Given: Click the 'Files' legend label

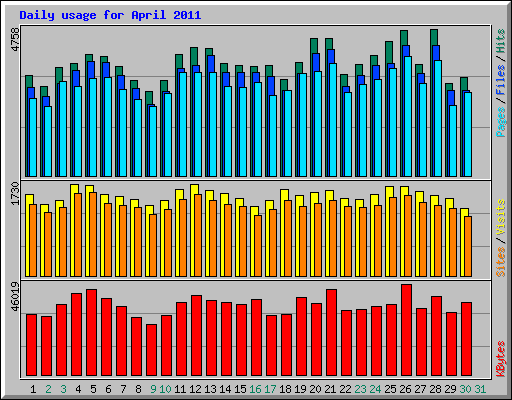Looking at the screenshot, I should pyautogui.click(x=500, y=80).
